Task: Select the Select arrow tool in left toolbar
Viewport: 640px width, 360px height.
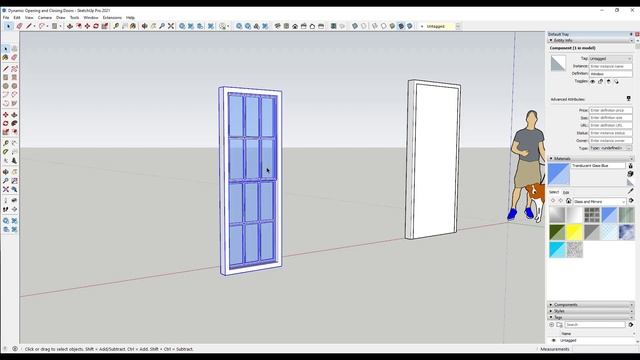Action: [6, 49]
